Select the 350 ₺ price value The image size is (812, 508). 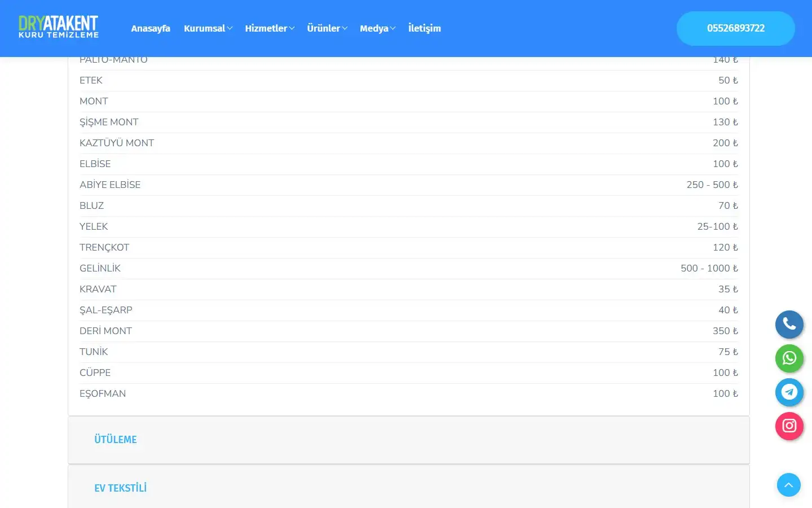point(725,331)
